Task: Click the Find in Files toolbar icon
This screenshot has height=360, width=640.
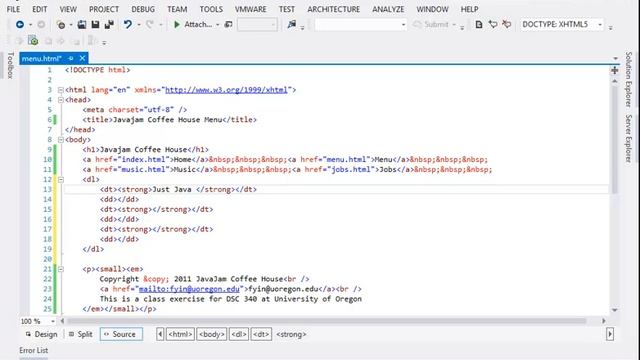Action: coord(291,24)
